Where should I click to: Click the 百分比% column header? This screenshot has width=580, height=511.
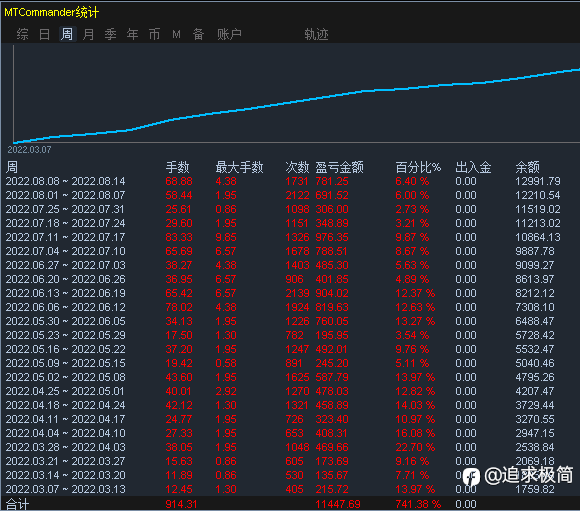click(x=418, y=167)
